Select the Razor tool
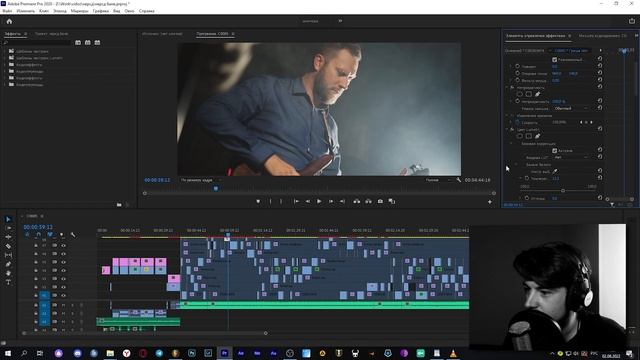640x360 pixels. coord(8,246)
